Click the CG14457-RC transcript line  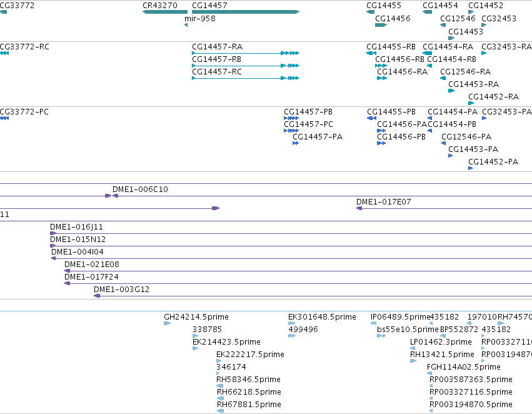click(x=246, y=78)
